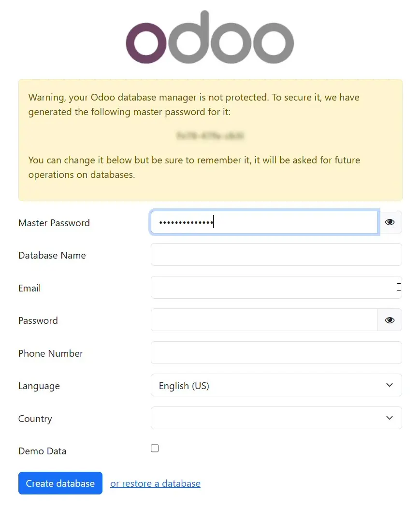The image size is (420, 522).
Task: Open the Language dropdown showing English (US)
Action: 276,385
